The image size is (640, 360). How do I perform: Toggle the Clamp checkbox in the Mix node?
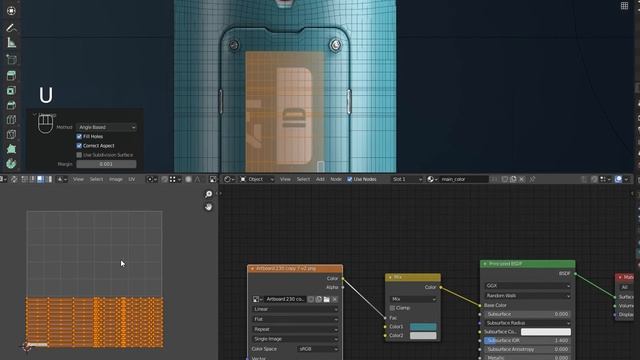click(392, 308)
